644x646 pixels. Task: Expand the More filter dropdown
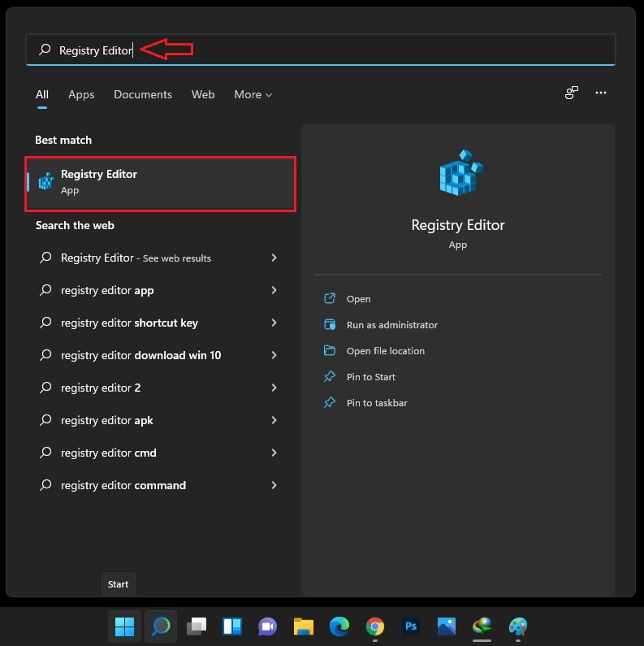point(253,95)
